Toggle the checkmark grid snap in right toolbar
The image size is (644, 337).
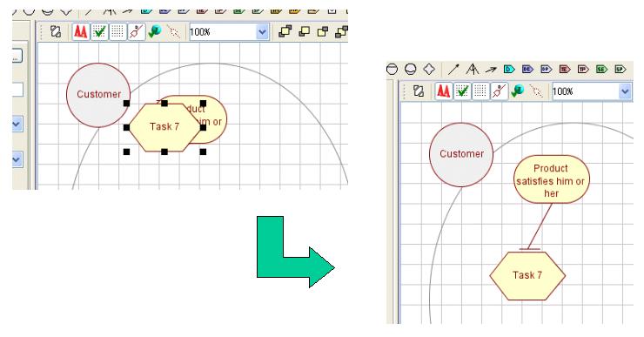[462, 91]
